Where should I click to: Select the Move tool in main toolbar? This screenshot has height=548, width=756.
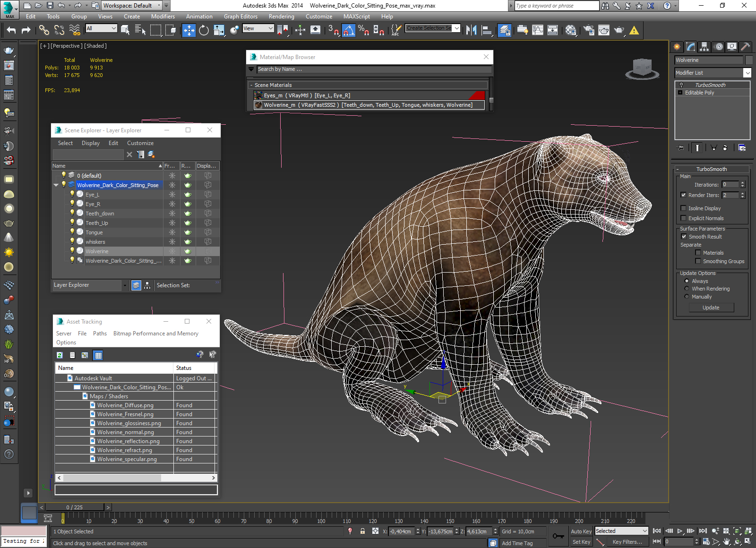189,30
